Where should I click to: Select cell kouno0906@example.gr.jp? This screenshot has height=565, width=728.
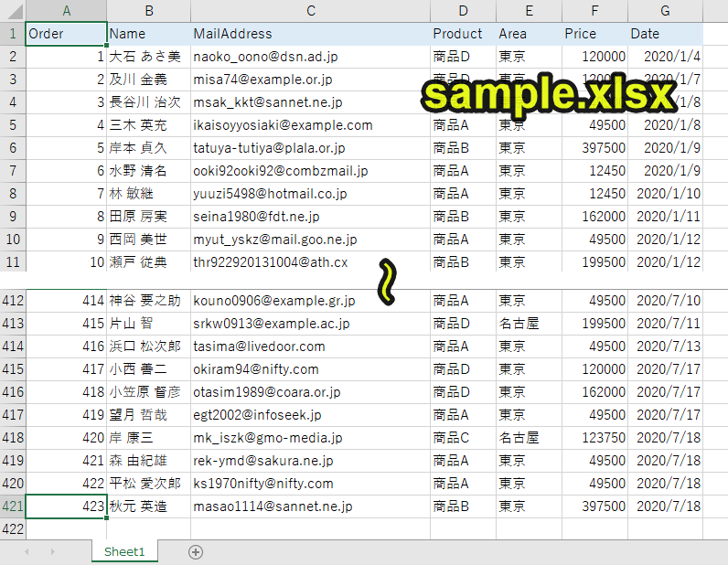(311, 301)
